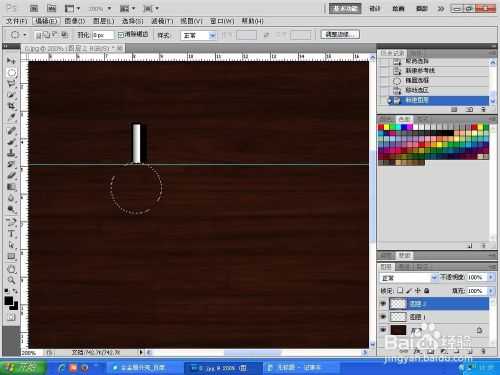The image size is (500, 375).
Task: Hide the background layer with its eye icon
Action: [x=383, y=330]
